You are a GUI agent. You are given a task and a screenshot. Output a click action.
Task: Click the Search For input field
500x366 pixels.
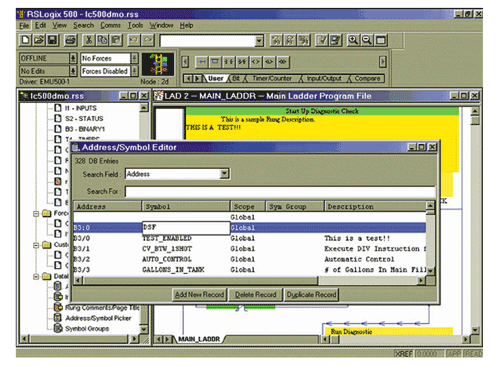pos(280,192)
